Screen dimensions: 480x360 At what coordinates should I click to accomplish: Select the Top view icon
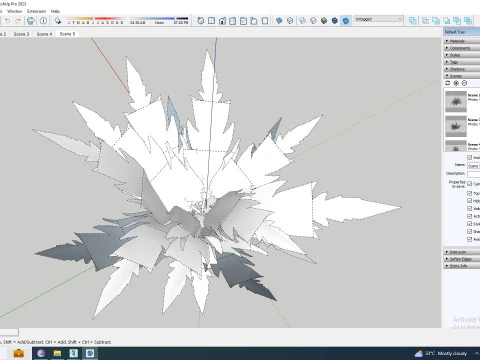[x=211, y=21]
